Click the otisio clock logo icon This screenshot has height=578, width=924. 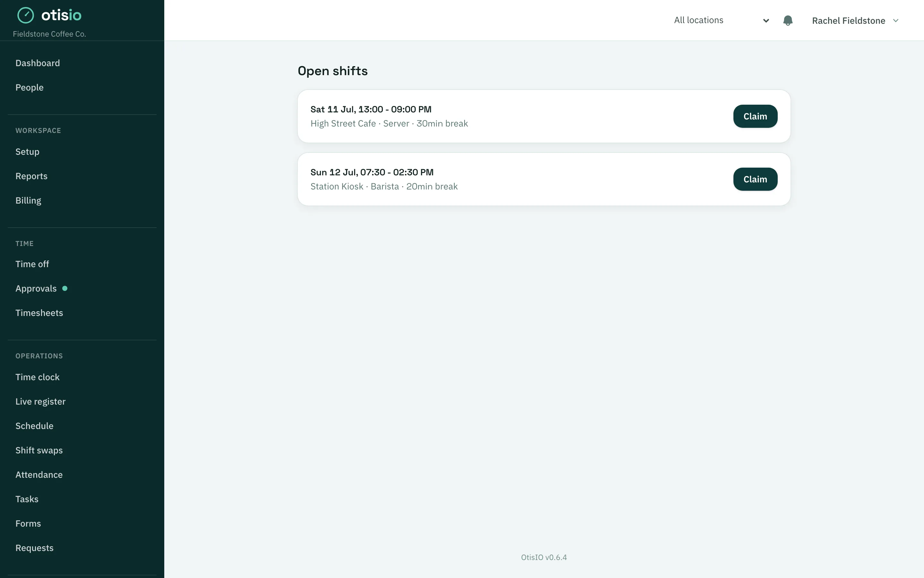[26, 15]
